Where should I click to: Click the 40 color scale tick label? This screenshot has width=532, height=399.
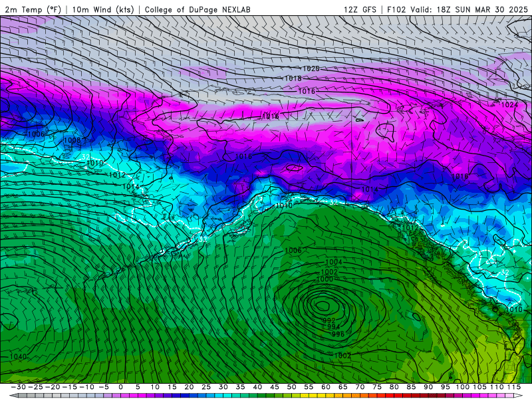pos(257,387)
